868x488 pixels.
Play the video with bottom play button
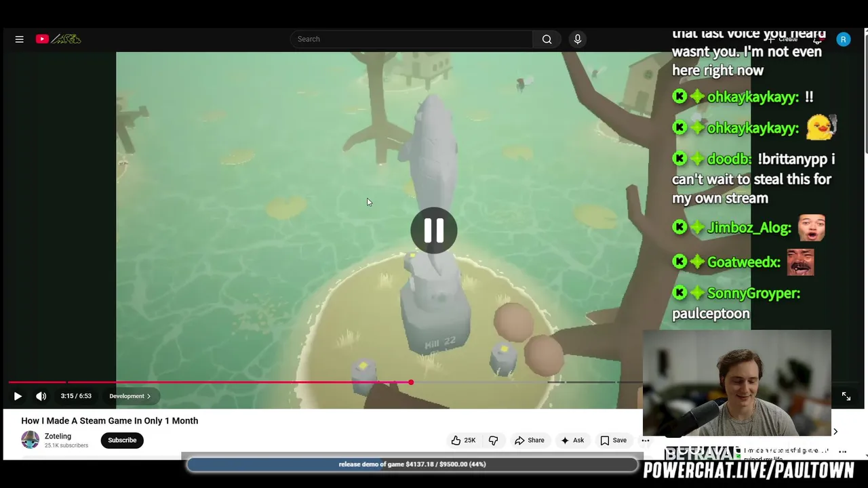click(x=18, y=396)
